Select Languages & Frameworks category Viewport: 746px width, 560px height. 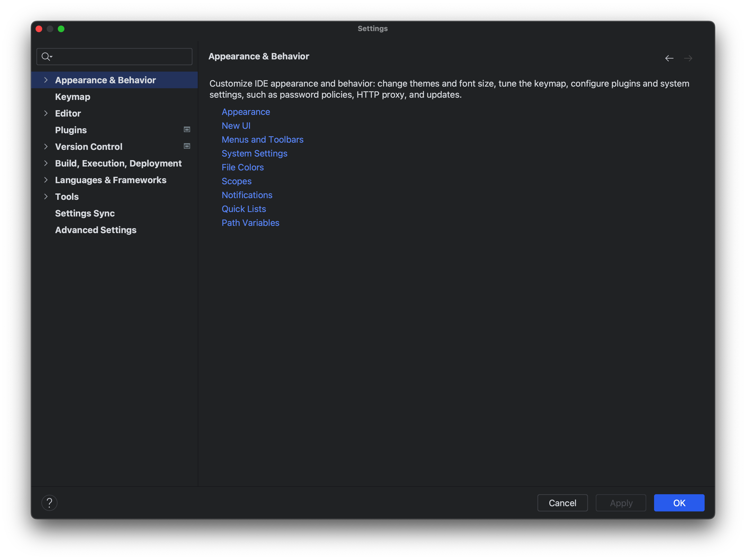click(114, 180)
